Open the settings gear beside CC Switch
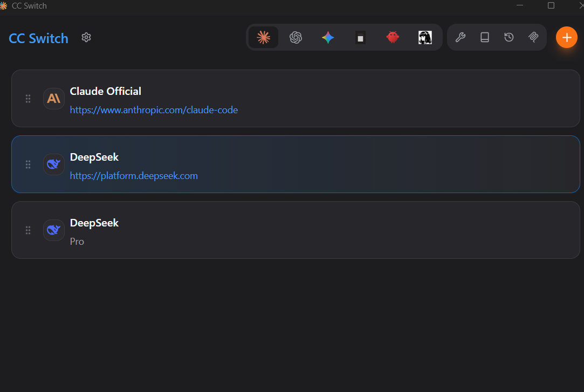 (x=86, y=37)
